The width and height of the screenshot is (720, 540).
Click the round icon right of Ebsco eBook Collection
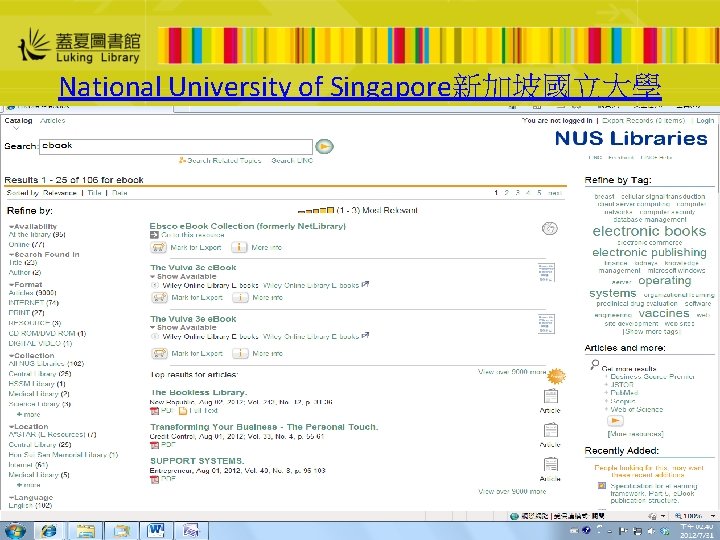click(x=550, y=228)
